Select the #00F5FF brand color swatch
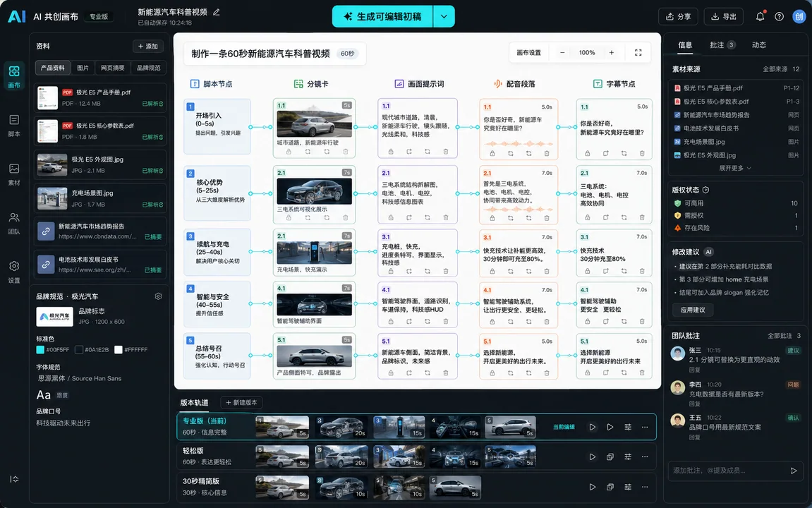The width and height of the screenshot is (812, 508). click(40, 349)
